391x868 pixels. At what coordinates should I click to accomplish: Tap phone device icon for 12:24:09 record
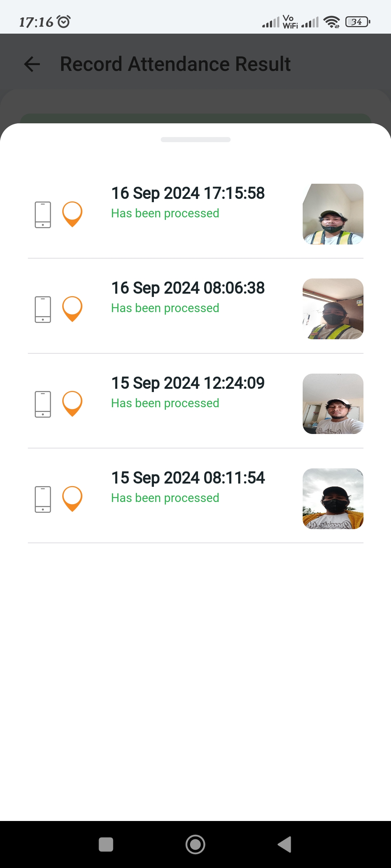pos(43,404)
